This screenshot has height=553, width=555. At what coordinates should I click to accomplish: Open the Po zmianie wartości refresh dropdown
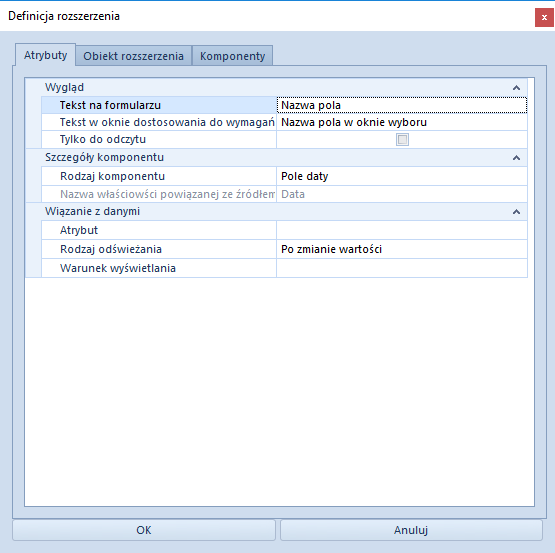tap(402, 249)
